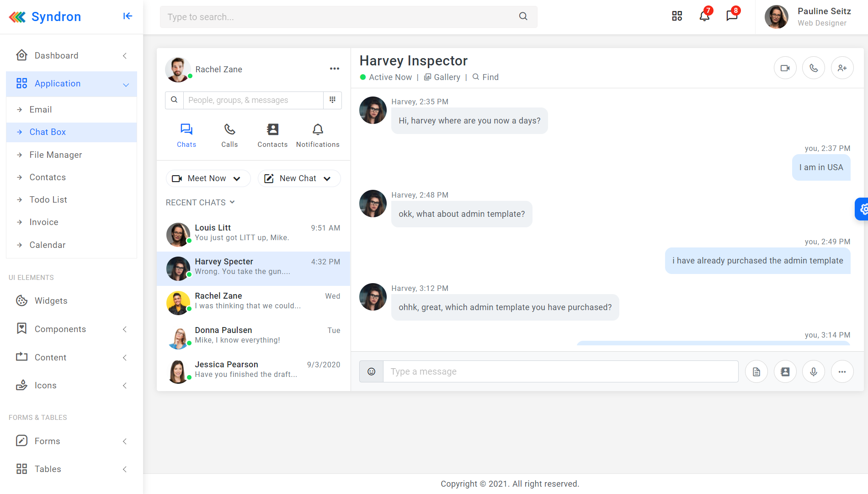Open the Gallery link in chat header

(442, 77)
